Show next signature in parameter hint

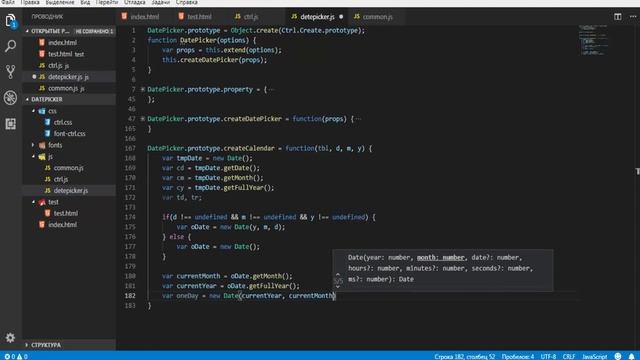tap(338, 287)
